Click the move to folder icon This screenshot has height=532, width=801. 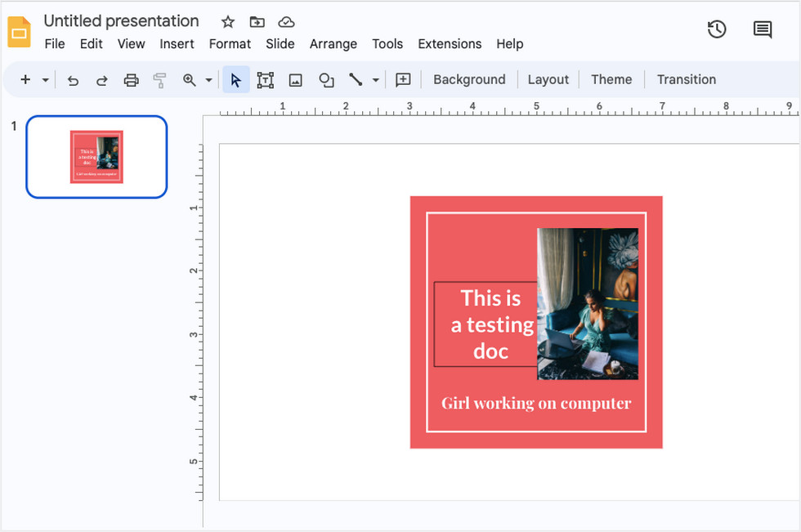(x=257, y=22)
